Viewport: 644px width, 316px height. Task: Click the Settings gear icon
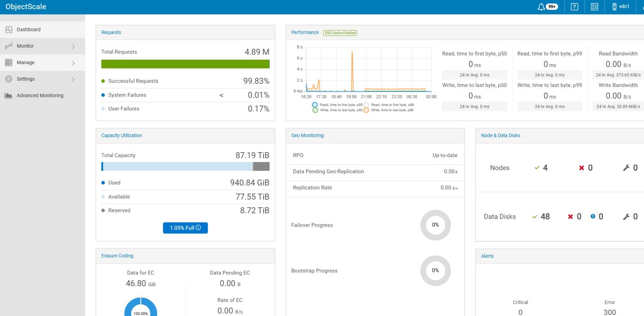[9, 79]
